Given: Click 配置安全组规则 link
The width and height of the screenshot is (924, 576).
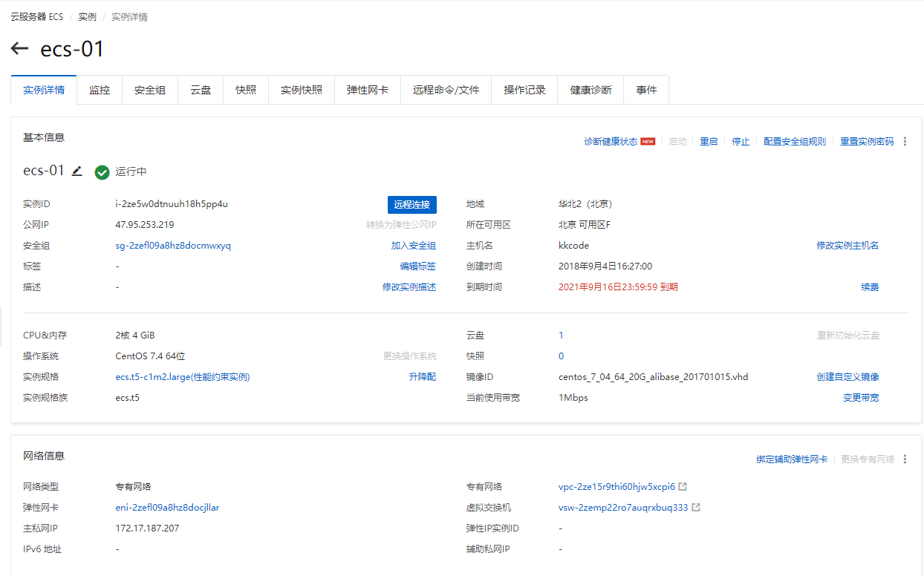Looking at the screenshot, I should (795, 142).
